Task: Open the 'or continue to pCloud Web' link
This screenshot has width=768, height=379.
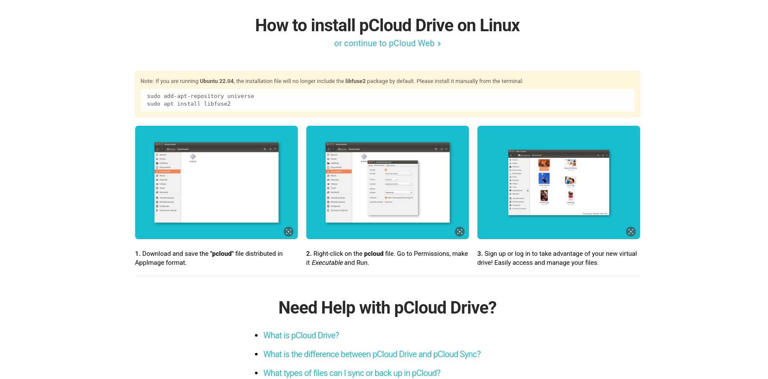Action: [387, 43]
